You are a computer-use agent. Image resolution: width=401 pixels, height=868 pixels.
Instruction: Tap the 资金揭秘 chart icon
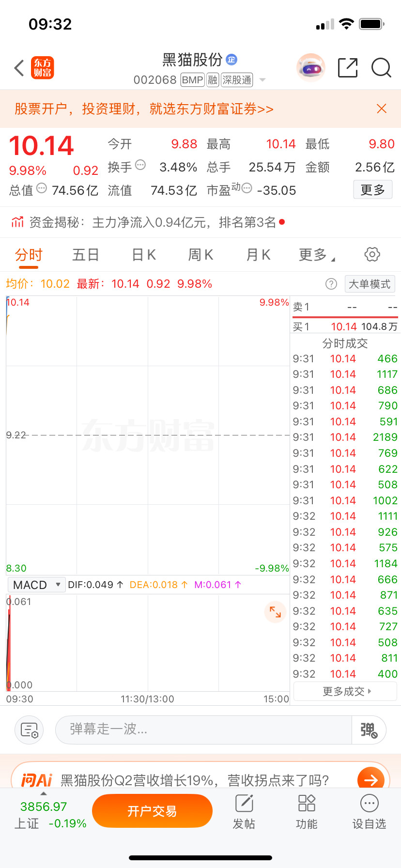click(17, 222)
